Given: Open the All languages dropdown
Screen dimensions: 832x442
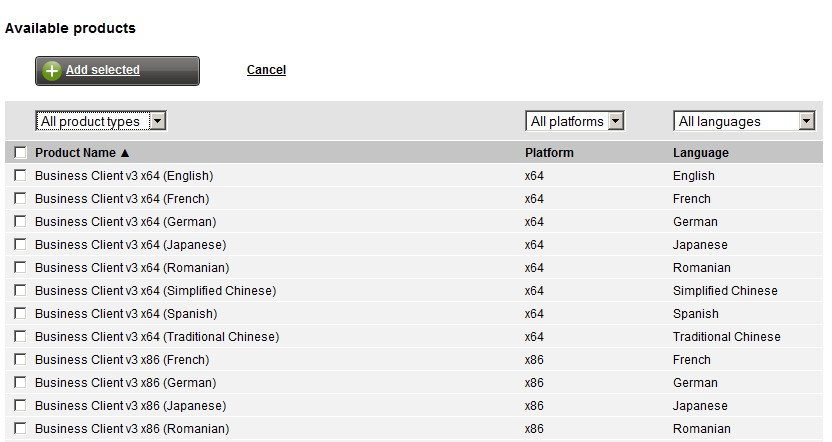Looking at the screenshot, I should pos(744,122).
